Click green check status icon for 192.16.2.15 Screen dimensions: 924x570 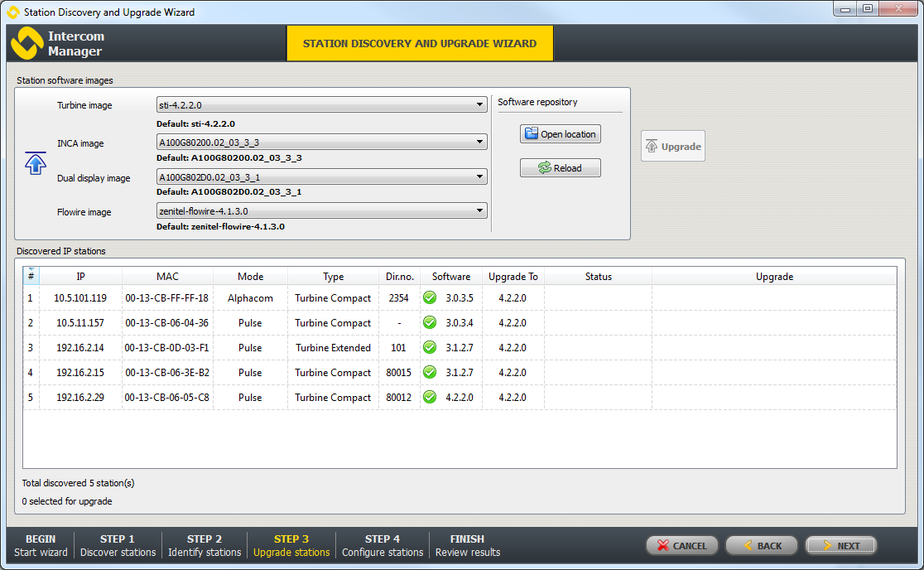click(x=430, y=373)
